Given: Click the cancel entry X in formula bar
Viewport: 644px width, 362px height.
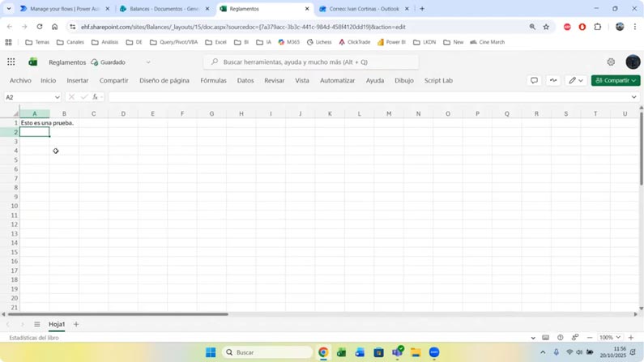Looking at the screenshot, I should point(71,97).
